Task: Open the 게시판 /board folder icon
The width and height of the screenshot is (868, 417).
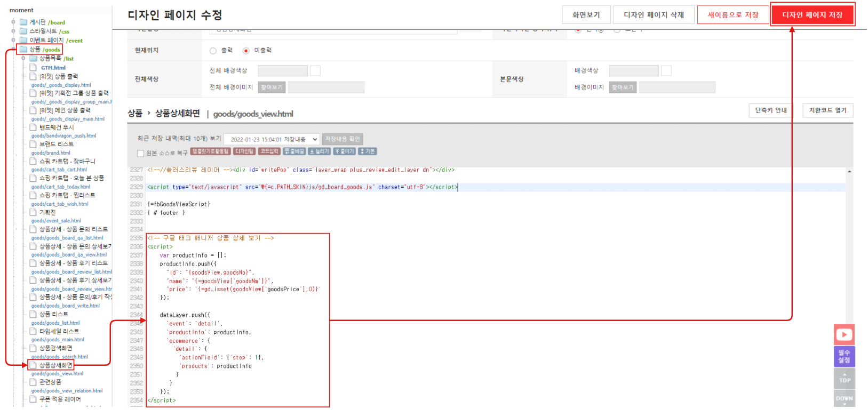Action: (x=23, y=22)
